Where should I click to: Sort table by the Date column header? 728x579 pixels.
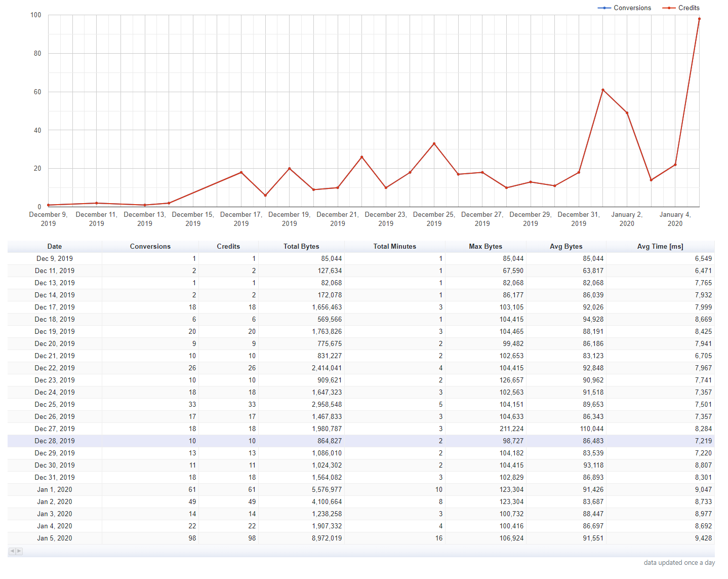[55, 247]
